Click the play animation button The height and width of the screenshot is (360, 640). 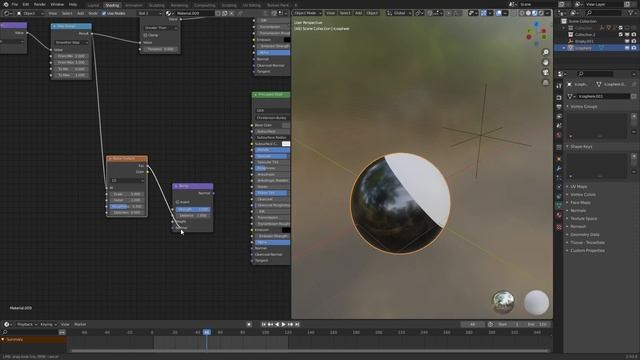[x=283, y=324]
